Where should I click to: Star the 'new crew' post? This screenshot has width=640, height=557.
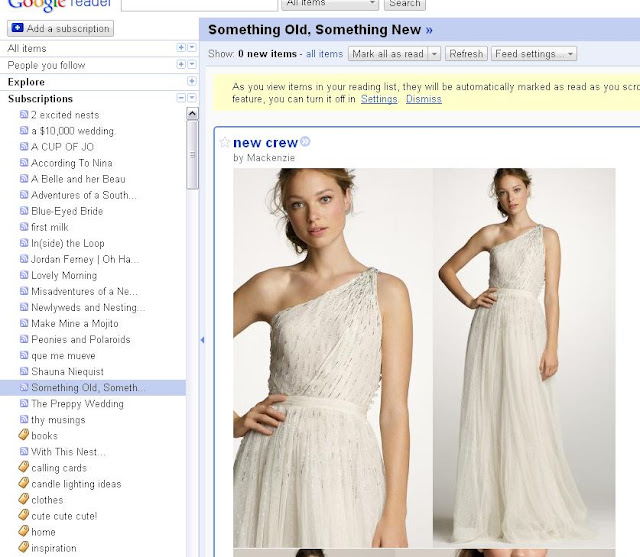point(224,142)
